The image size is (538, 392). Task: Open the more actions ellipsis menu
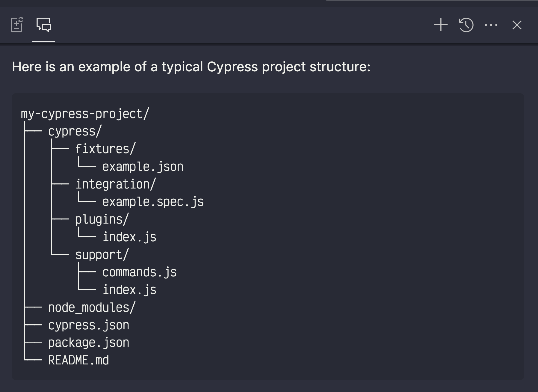pos(491,25)
